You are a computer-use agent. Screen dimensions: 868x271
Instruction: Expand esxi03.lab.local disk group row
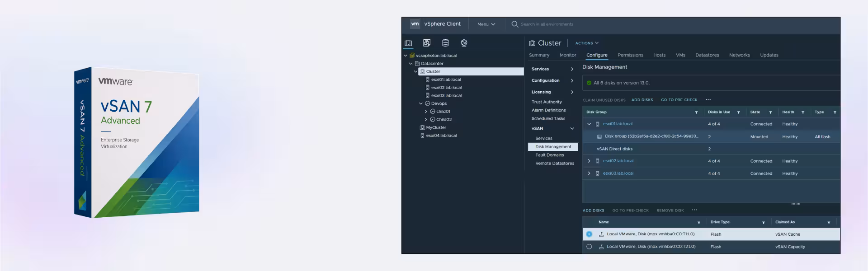coord(589,173)
